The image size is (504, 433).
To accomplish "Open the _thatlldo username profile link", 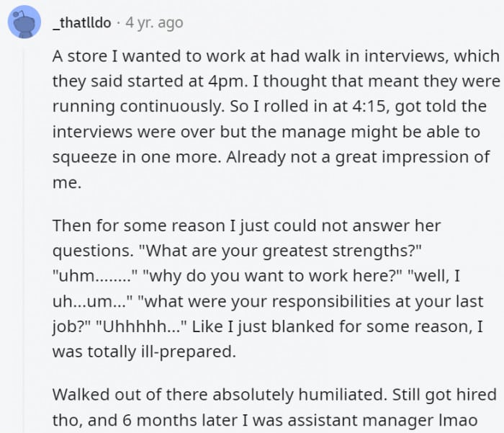I will click(82, 23).
